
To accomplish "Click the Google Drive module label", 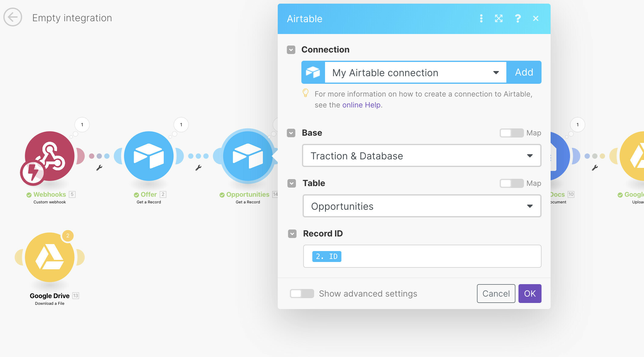I will pyautogui.click(x=49, y=296).
